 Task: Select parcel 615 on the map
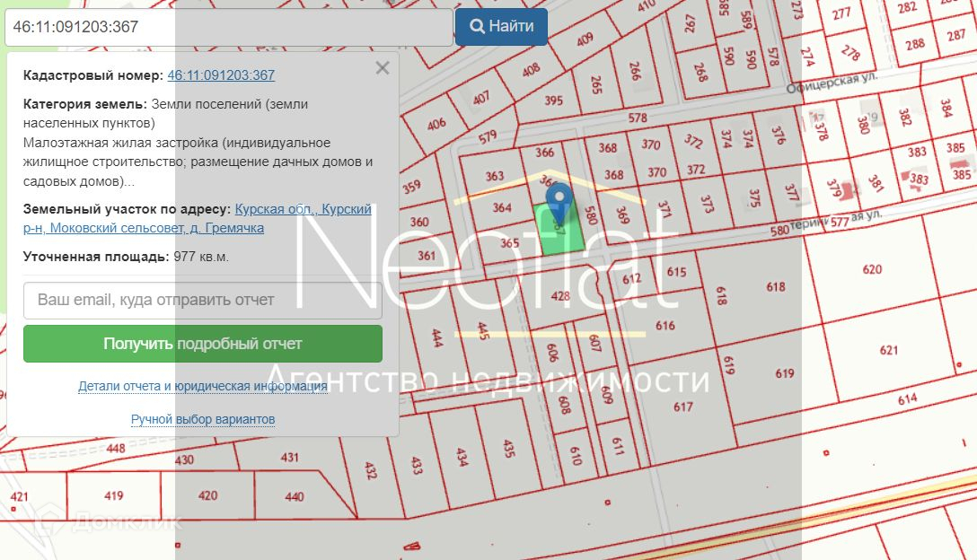[676, 272]
